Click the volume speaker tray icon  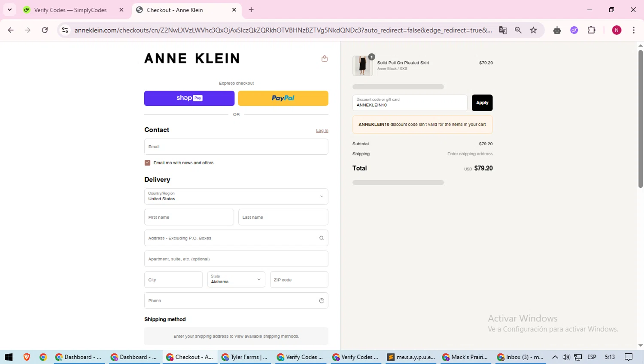pos(566,357)
